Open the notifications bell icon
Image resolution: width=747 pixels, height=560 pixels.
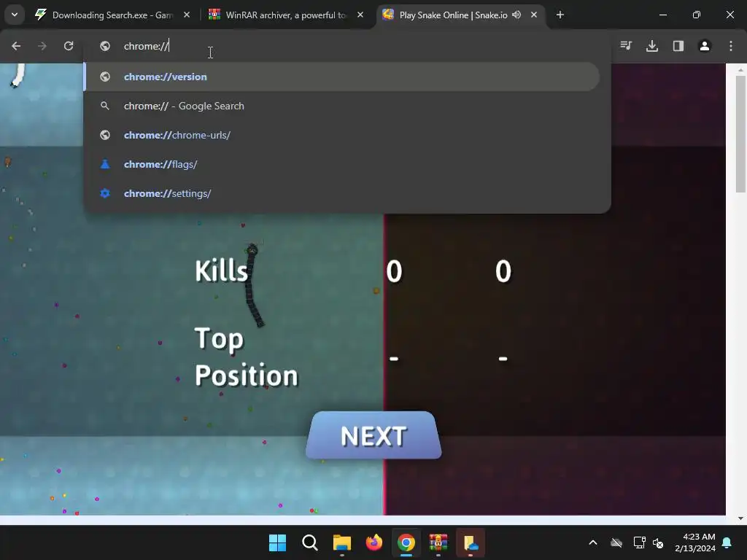coord(727,542)
